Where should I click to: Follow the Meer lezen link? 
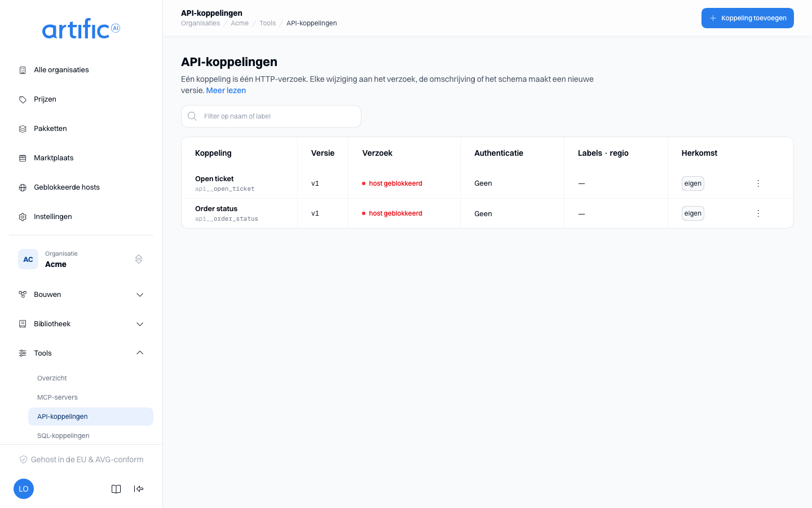pos(226,90)
